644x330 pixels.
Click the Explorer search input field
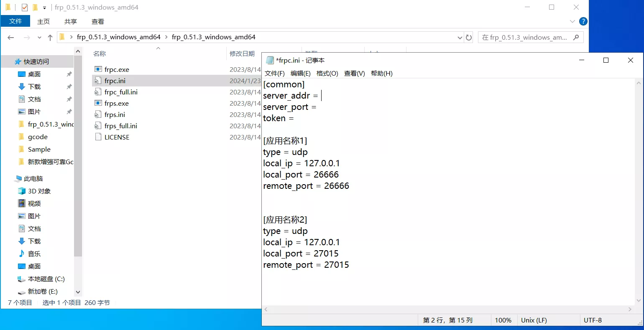(524, 37)
